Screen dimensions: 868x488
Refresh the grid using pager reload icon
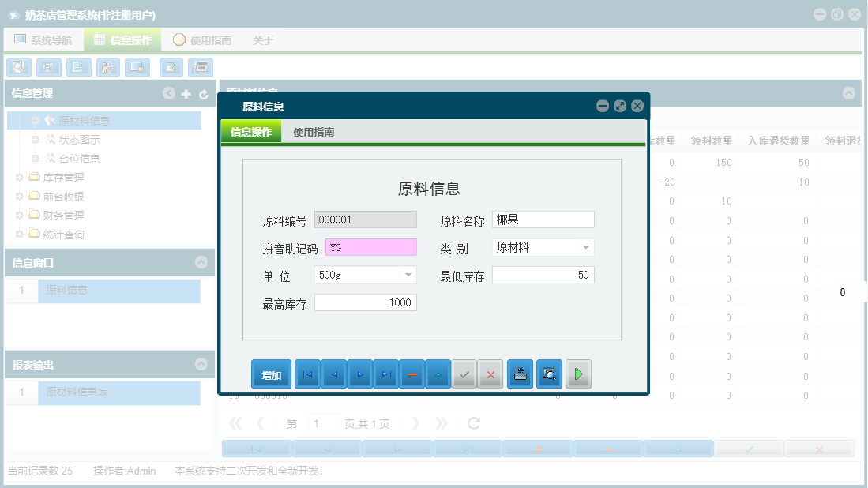[x=474, y=423]
